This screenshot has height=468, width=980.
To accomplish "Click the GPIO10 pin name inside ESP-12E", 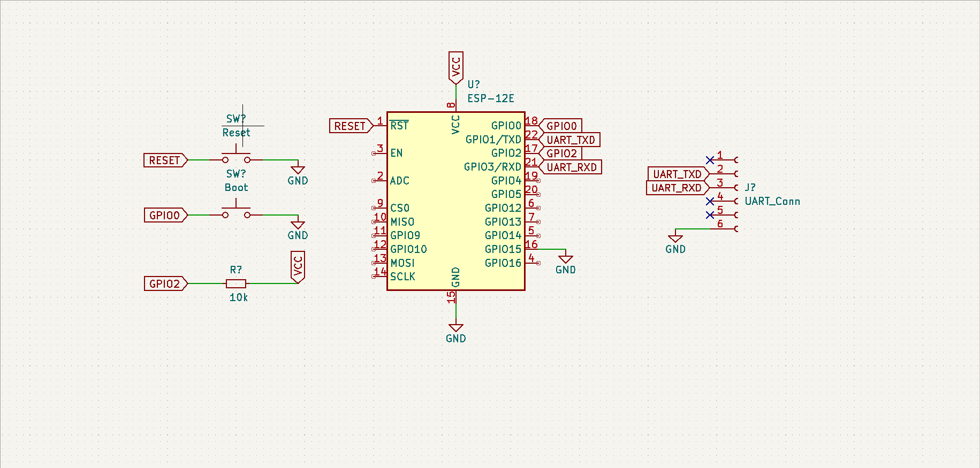I will tap(408, 249).
